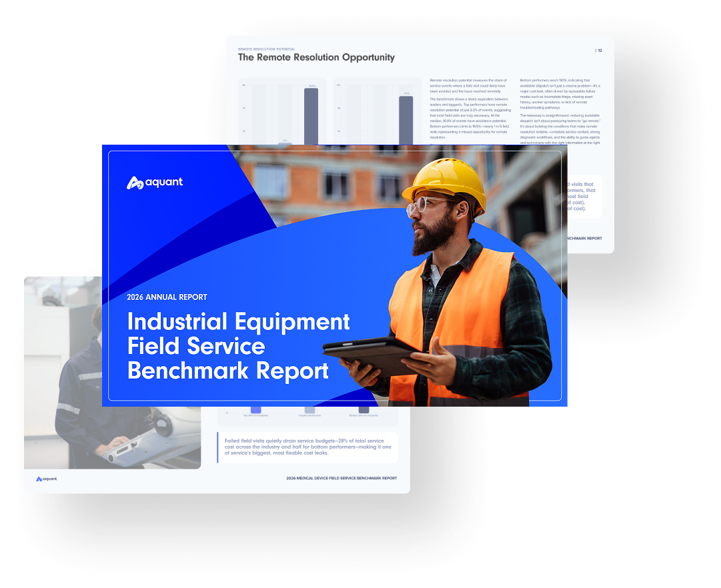Click the rounded callout box on page 12
This screenshot has width=721, height=588.
click(579, 198)
